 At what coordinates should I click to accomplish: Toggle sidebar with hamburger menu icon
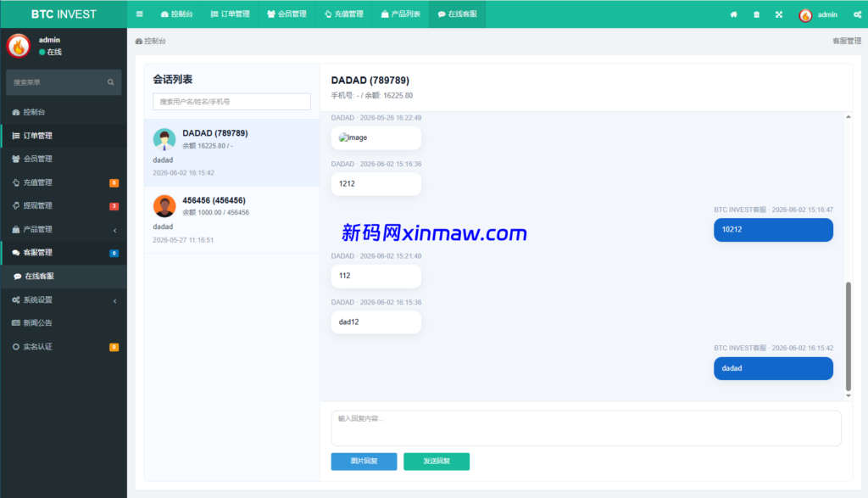click(x=140, y=14)
